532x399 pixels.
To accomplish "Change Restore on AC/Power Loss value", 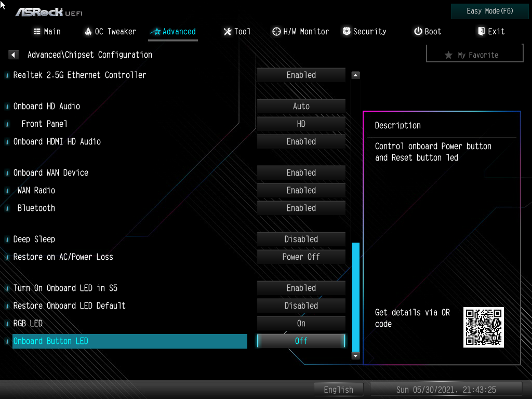I will (301, 257).
